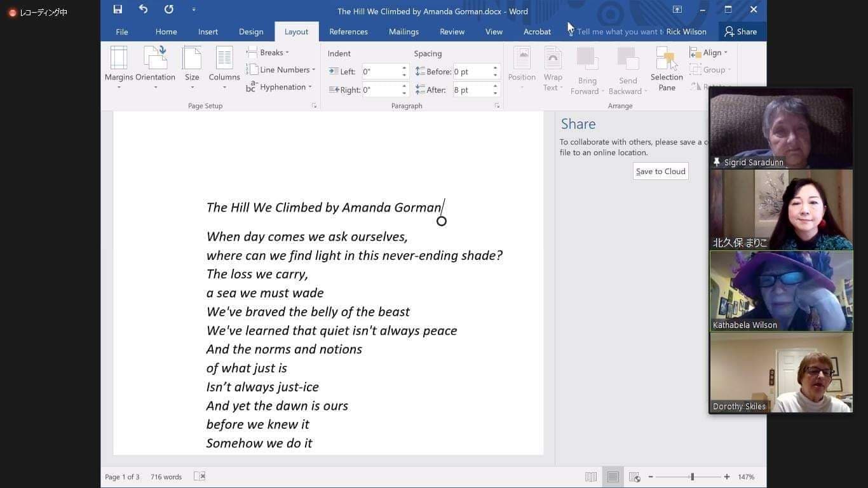868x488 pixels.
Task: Click the Rick Wilson account name
Action: (x=686, y=32)
